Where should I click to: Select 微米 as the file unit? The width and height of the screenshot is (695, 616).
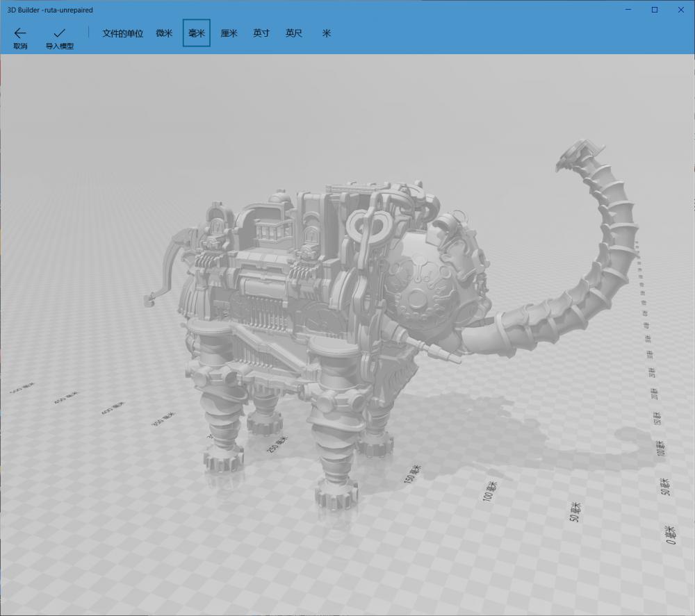tap(164, 33)
